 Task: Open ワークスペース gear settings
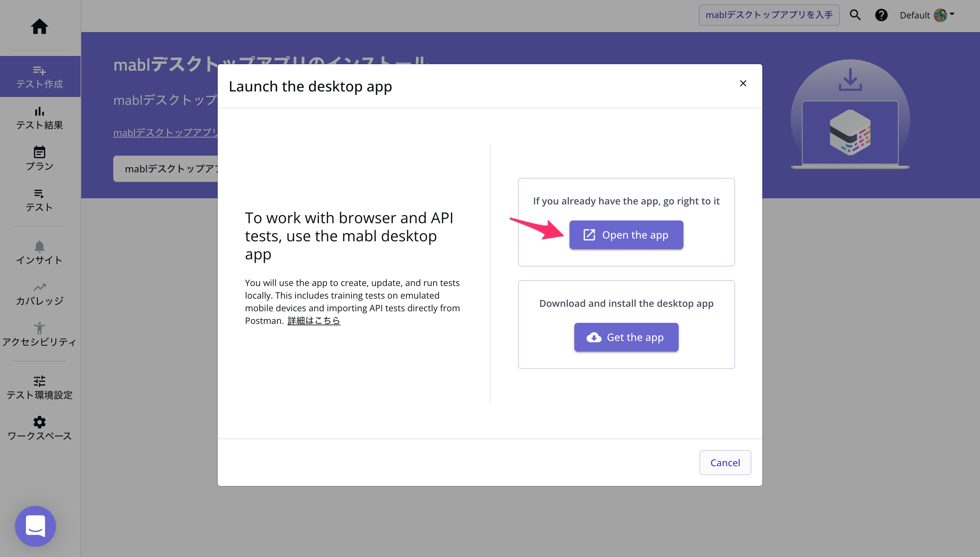pyautogui.click(x=39, y=422)
